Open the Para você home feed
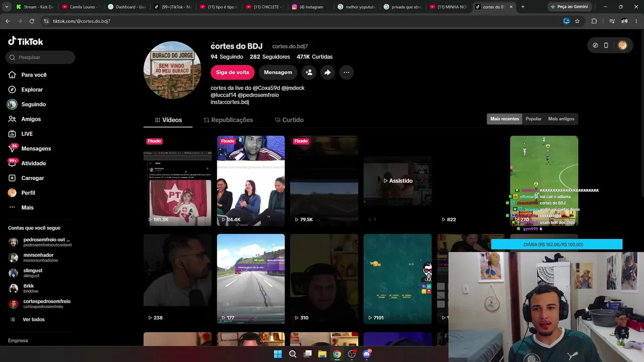644x362 pixels. (28, 75)
